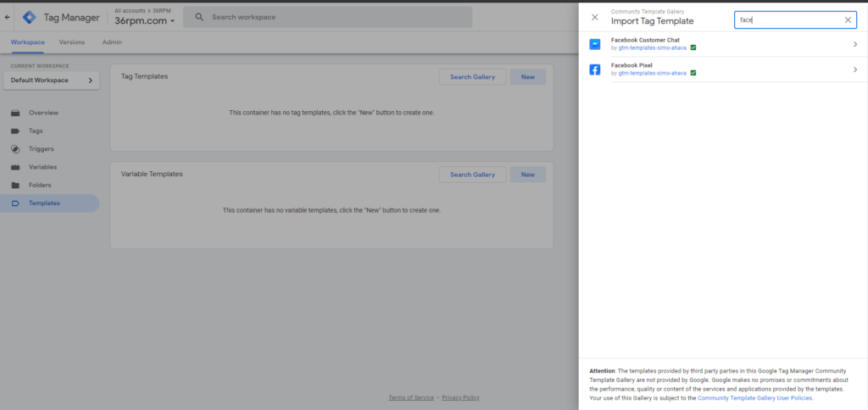Viewport: 868px width, 410px height.
Task: Click New in Tag Templates section
Action: pos(528,77)
